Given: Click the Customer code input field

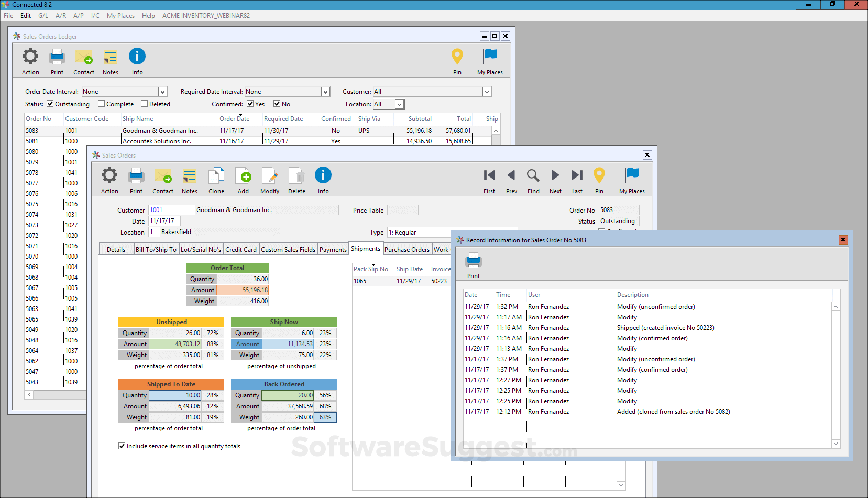Looking at the screenshot, I should click(x=171, y=210).
